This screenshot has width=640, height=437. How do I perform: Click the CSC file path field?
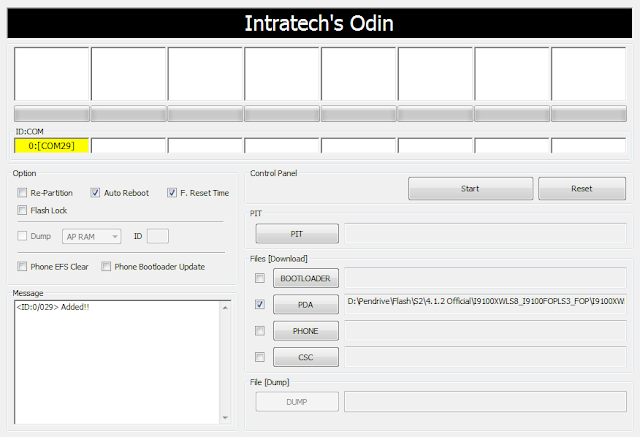(x=485, y=357)
